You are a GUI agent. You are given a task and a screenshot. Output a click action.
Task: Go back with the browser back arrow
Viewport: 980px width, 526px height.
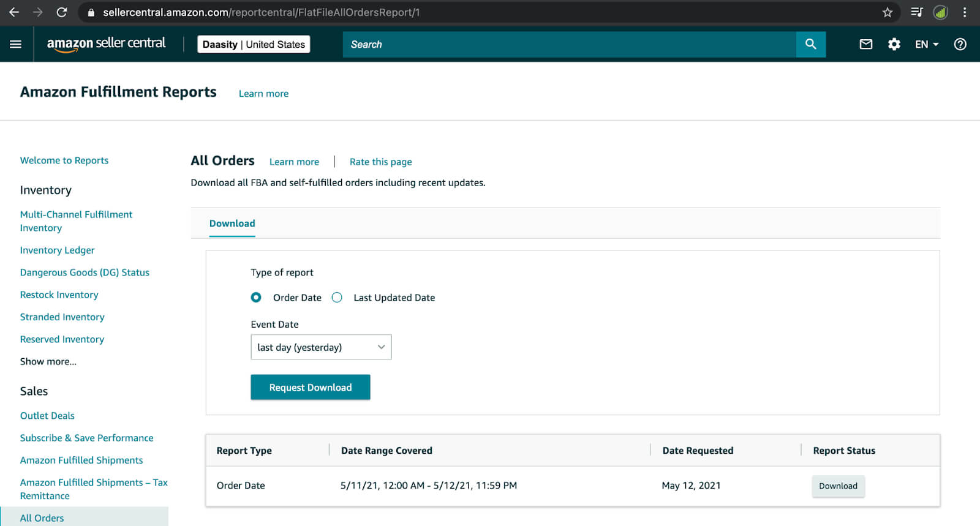pos(13,12)
